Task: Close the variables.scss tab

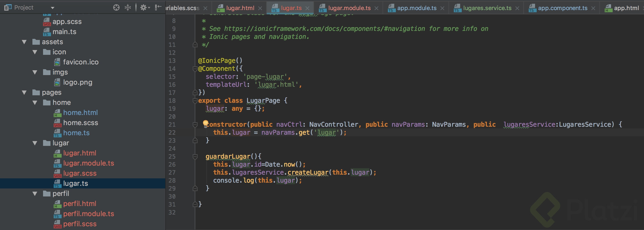Action: (205, 8)
